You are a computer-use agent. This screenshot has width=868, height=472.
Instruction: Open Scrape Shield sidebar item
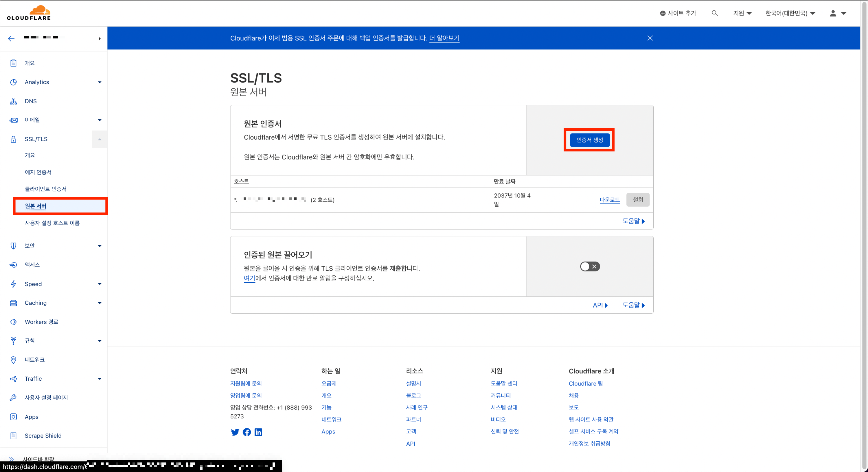pyautogui.click(x=43, y=436)
